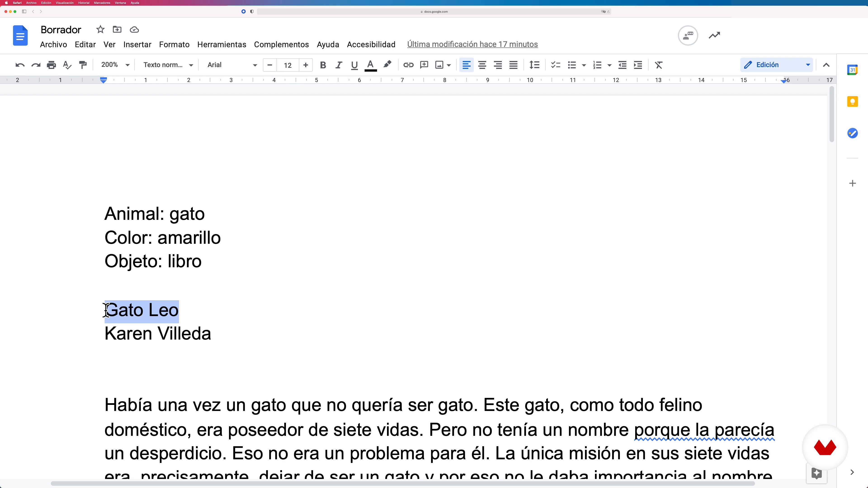The height and width of the screenshot is (488, 868).
Task: Expand the image insert options arrow
Action: point(449,65)
